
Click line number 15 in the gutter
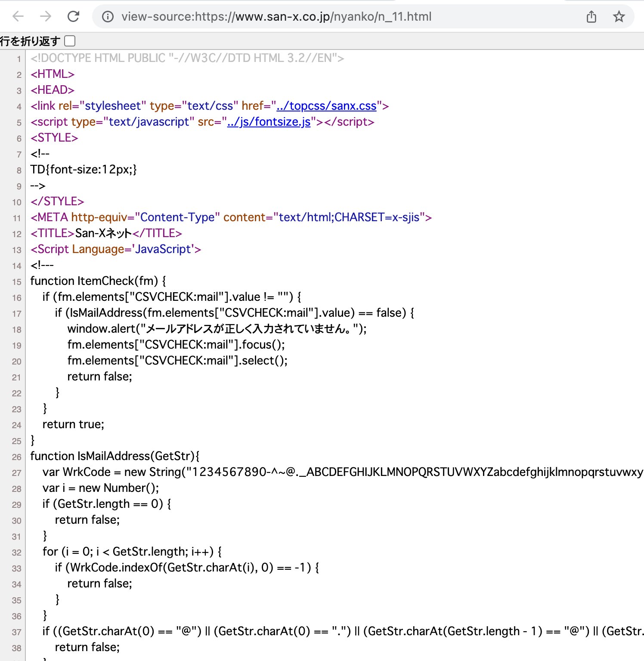tap(16, 282)
